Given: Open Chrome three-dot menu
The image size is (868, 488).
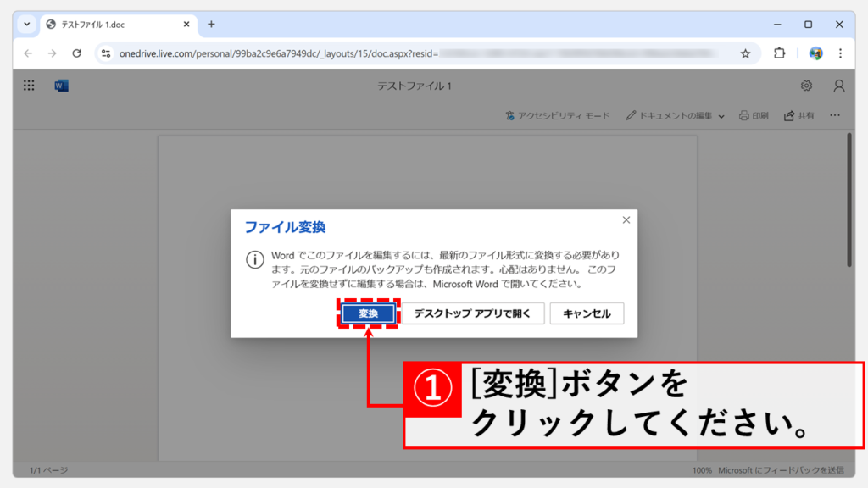Looking at the screenshot, I should click(x=840, y=53).
